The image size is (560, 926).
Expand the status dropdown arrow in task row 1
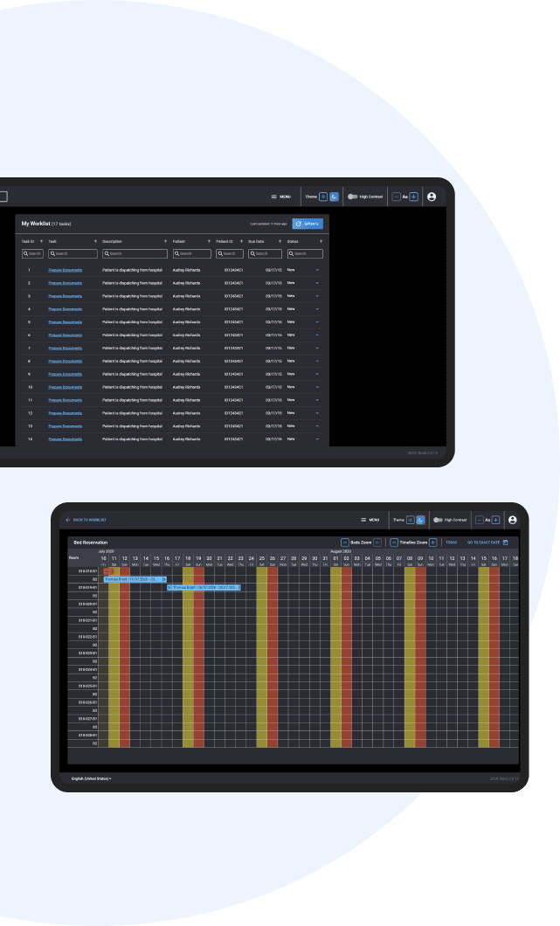[317, 271]
